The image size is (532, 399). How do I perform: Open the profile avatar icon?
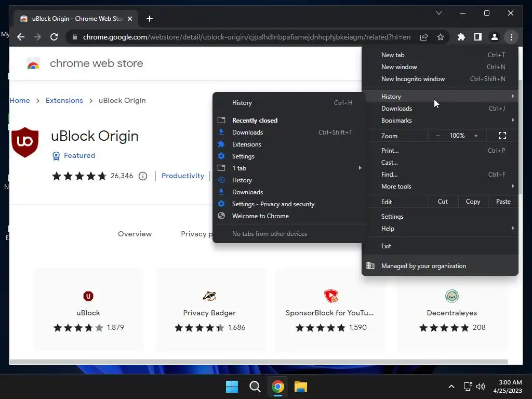[495, 37]
